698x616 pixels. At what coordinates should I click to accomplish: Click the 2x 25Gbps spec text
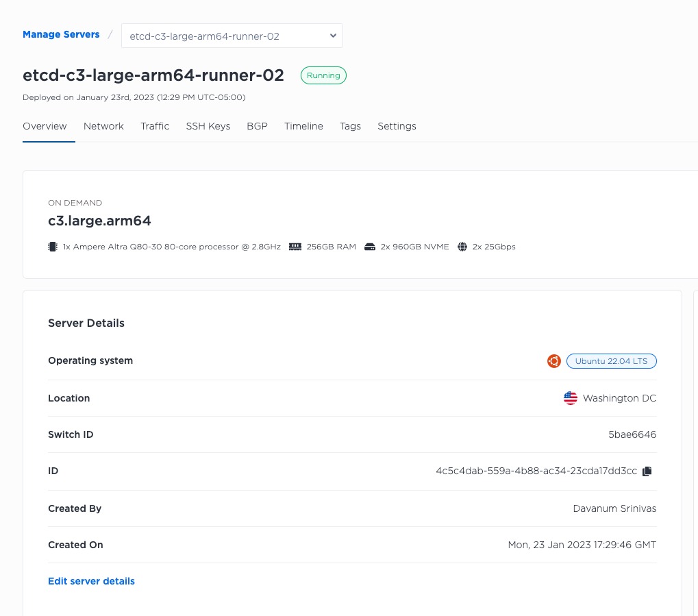click(494, 246)
